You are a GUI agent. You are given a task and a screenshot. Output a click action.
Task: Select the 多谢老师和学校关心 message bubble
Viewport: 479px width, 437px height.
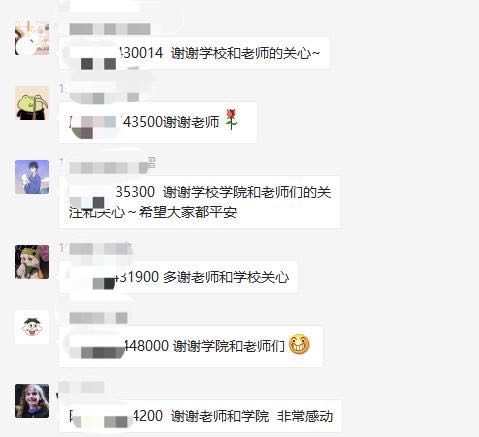178,277
